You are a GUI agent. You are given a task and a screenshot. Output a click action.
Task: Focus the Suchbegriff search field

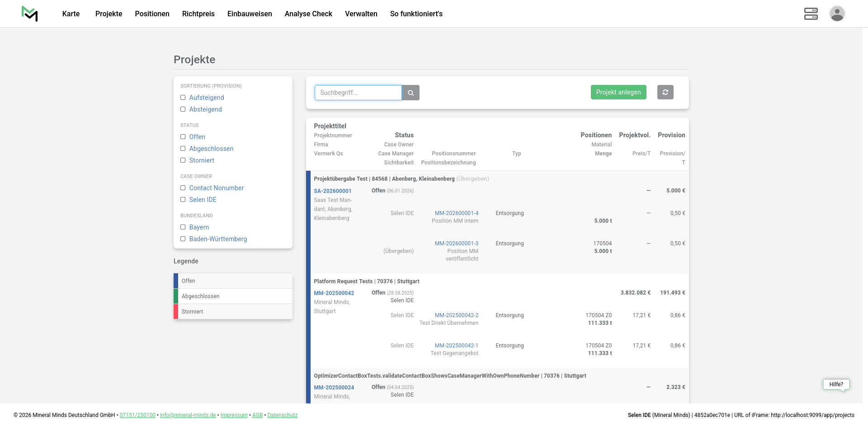click(x=358, y=93)
